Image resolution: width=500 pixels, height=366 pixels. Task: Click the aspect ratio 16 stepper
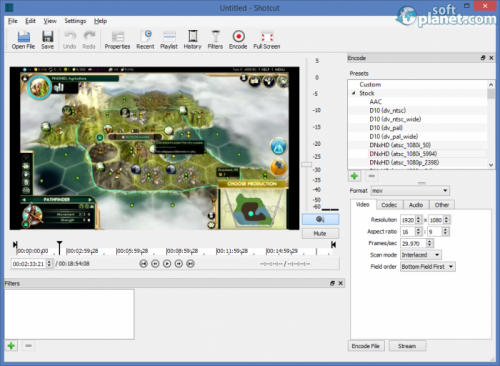[x=419, y=231]
